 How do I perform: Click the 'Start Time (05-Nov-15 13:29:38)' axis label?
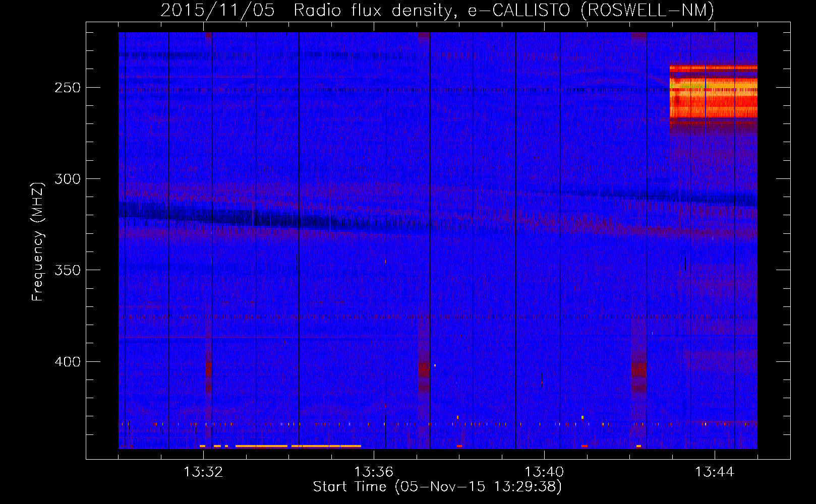[437, 487]
